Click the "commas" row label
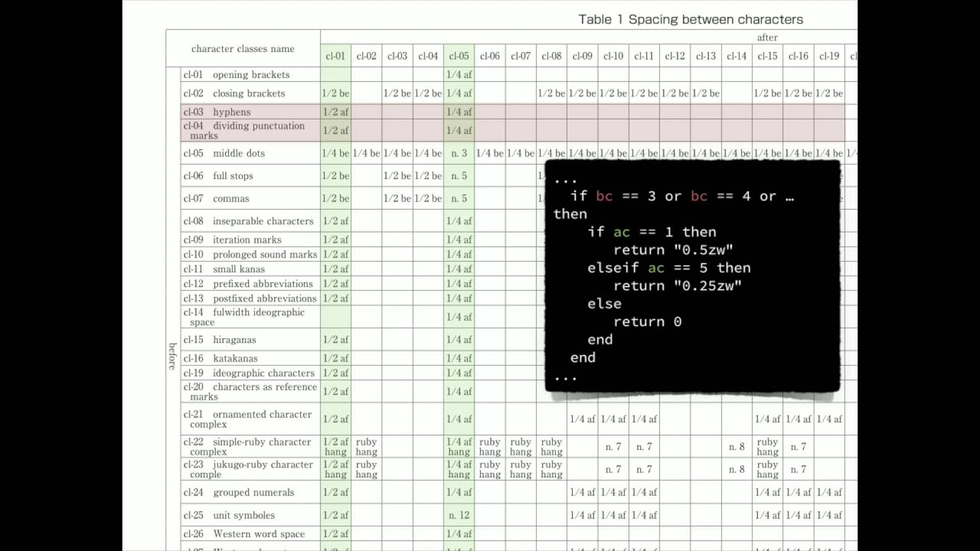 point(231,198)
